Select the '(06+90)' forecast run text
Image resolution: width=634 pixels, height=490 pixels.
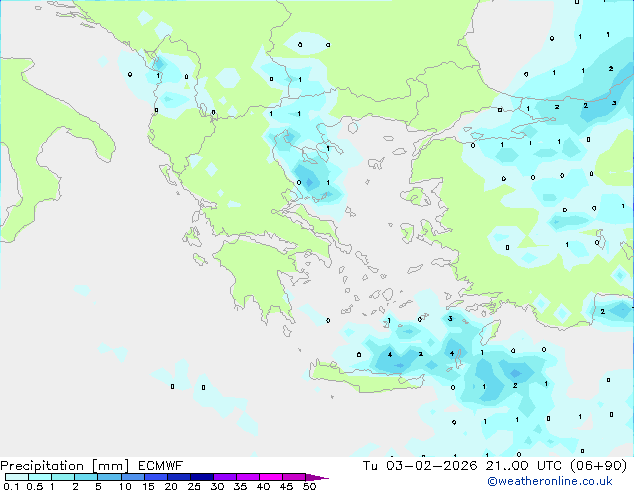[x=598, y=466]
